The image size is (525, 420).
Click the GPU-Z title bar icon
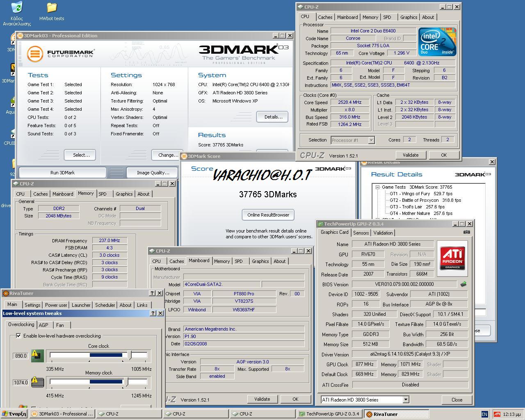click(321, 224)
